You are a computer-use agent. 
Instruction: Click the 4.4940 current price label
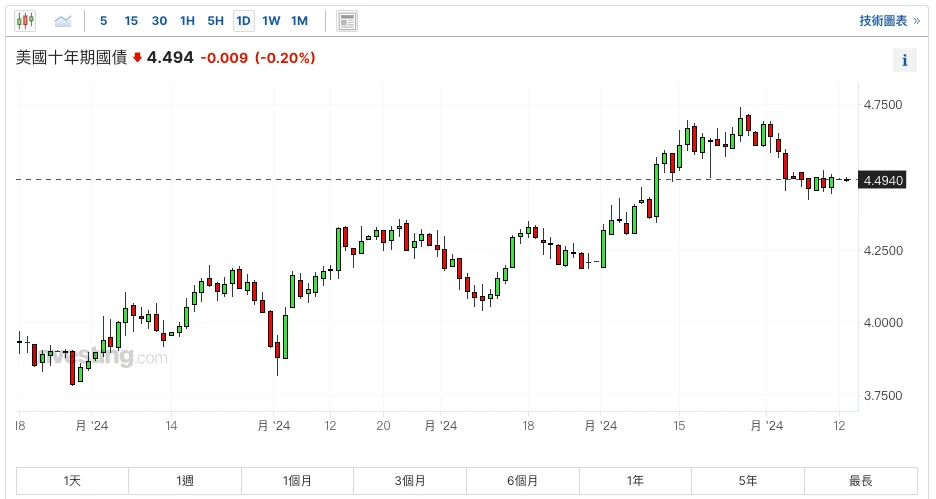882,180
